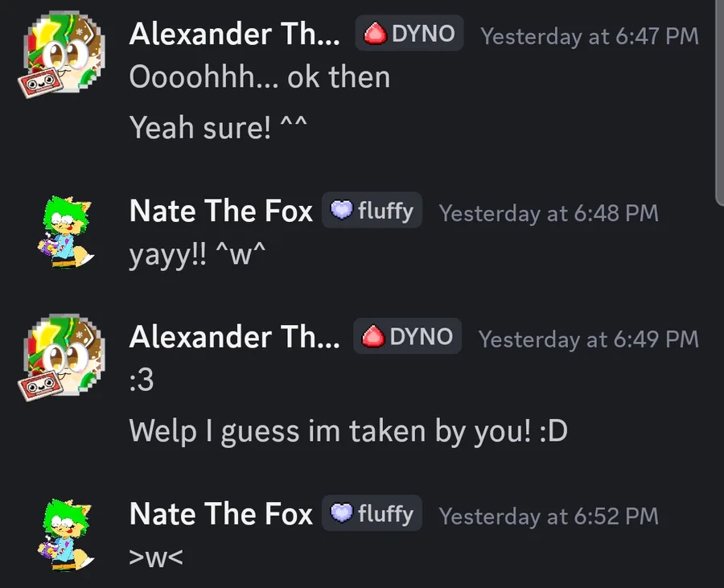Click the "Yesterday at 6:52 PM" timestamp

tap(548, 516)
